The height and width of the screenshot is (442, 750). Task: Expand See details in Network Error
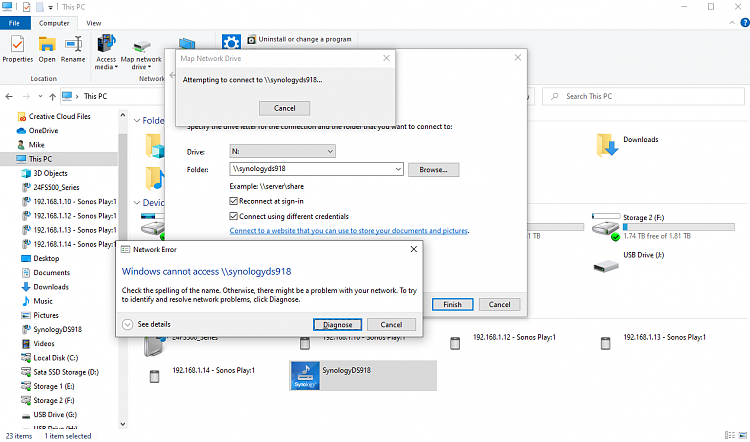click(146, 324)
